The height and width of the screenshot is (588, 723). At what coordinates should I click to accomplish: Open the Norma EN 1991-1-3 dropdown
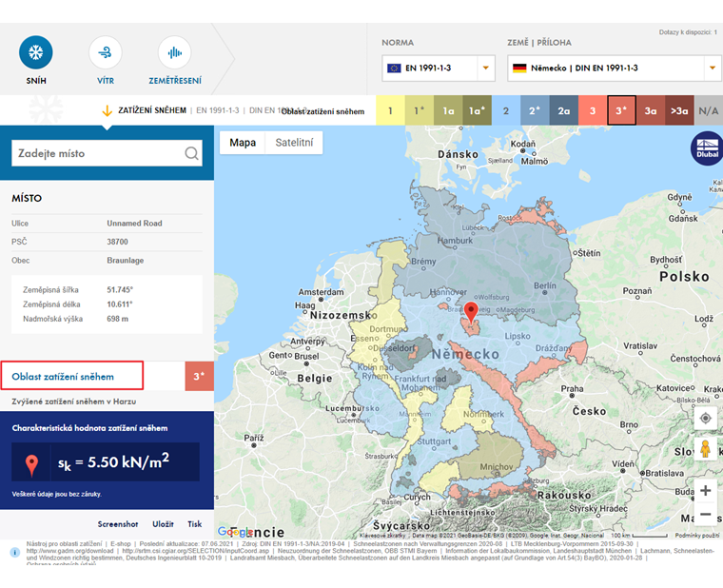438,69
